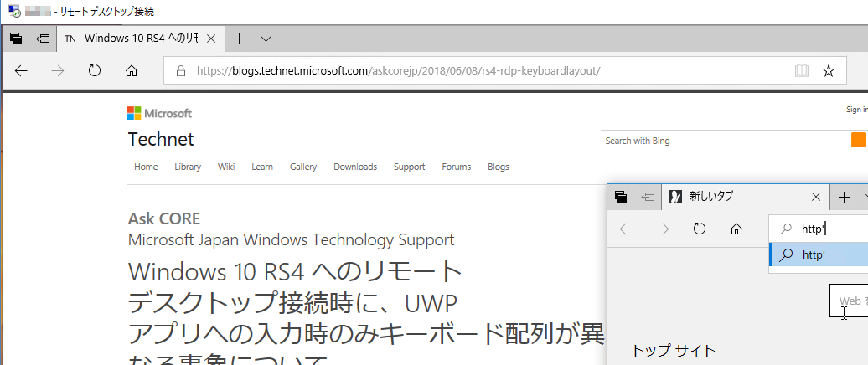This screenshot has height=365, width=868.
Task: Open the Support nav item
Action: (409, 167)
